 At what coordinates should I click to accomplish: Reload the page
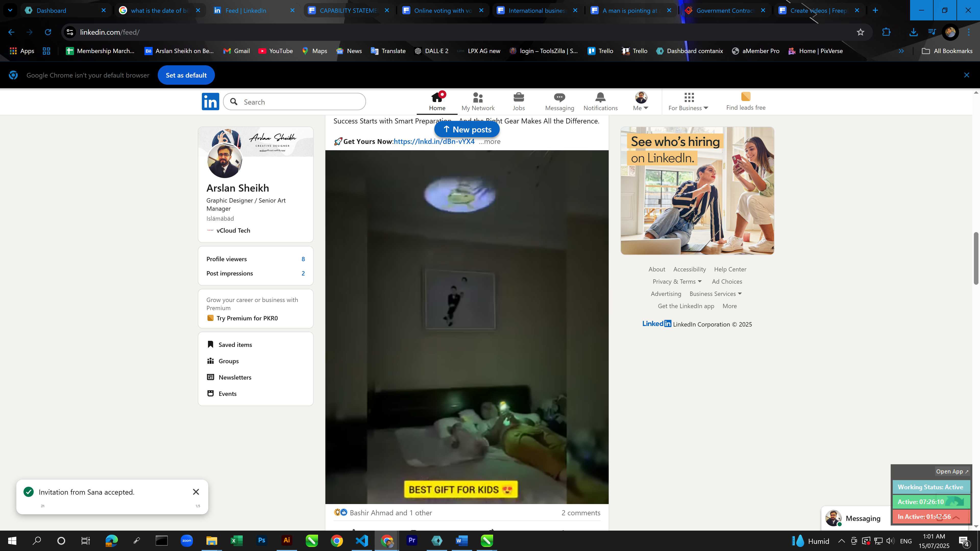[48, 32]
